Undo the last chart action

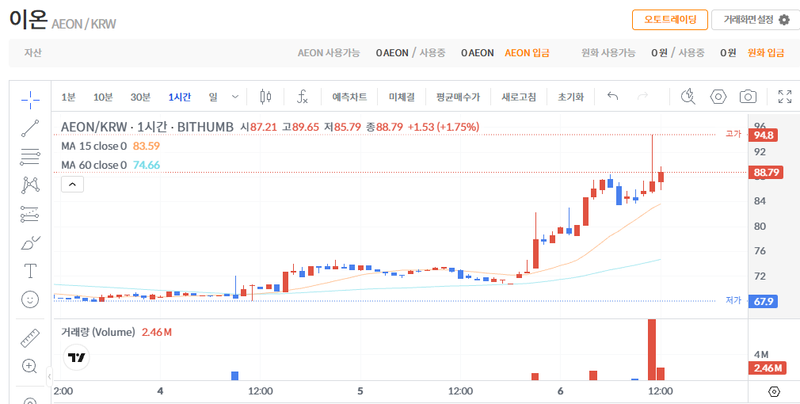pos(613,96)
